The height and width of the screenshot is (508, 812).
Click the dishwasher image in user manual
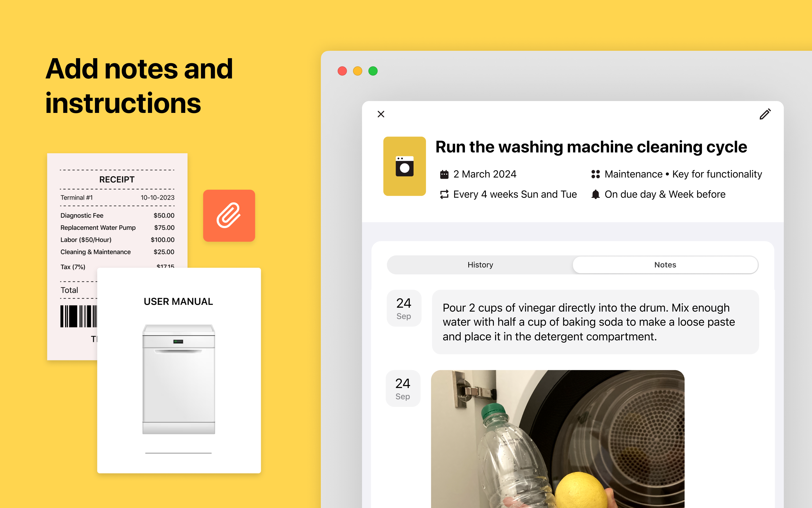tap(179, 379)
